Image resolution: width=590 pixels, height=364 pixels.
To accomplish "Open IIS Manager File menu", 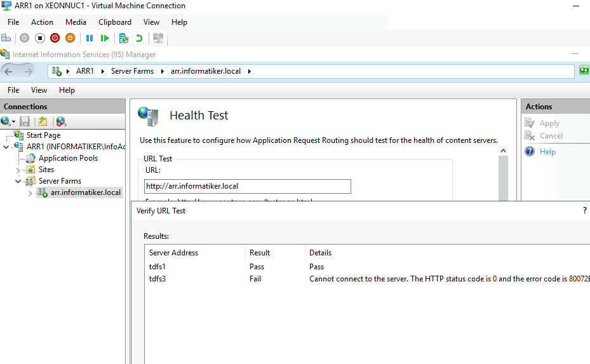I will [13, 90].
